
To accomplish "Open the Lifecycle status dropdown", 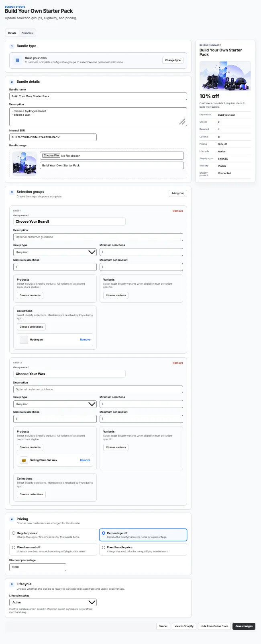I will (53, 602).
